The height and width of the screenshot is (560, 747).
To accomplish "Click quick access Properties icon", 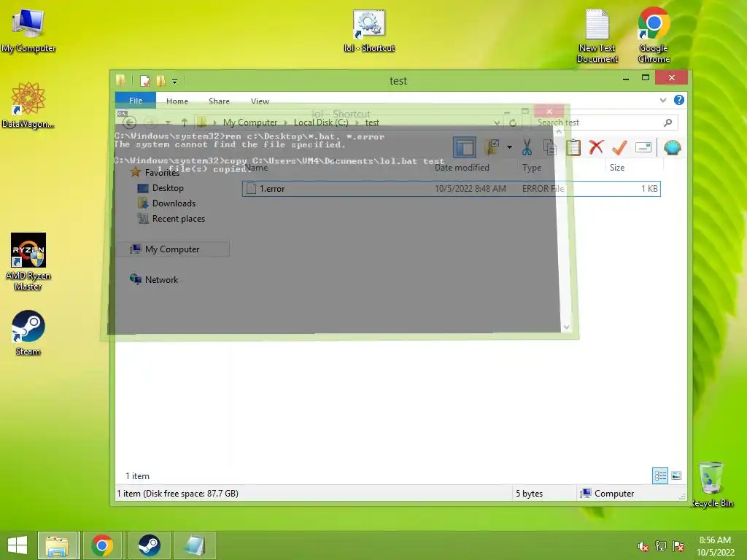I will [145, 81].
